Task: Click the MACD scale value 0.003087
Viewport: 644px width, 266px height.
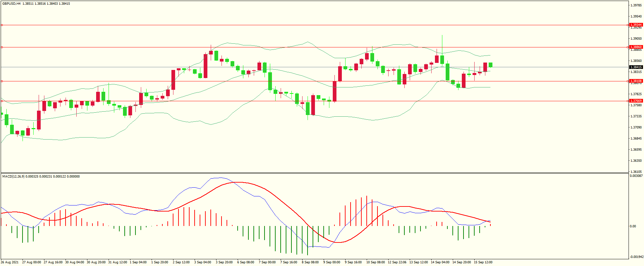Action: [x=636, y=176]
